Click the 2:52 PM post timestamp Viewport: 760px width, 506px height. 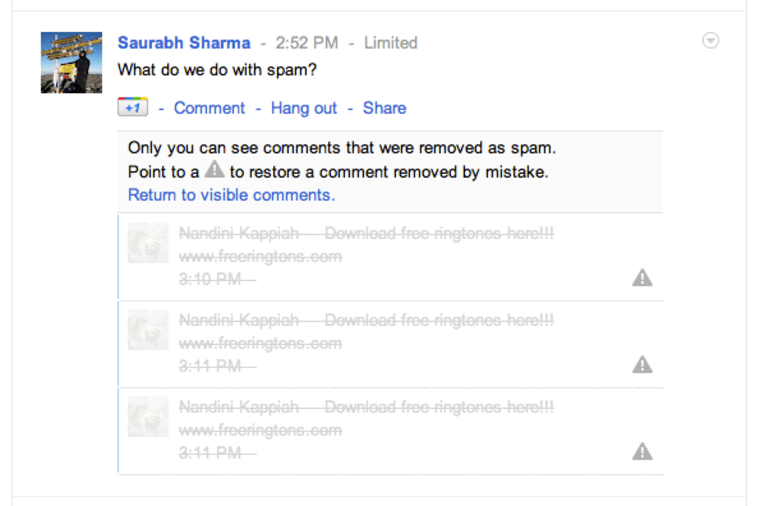307,43
